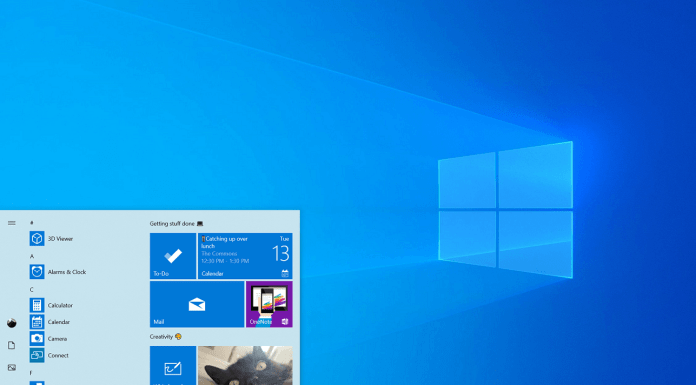Open the cat photo tile under Creativity

coord(245,365)
